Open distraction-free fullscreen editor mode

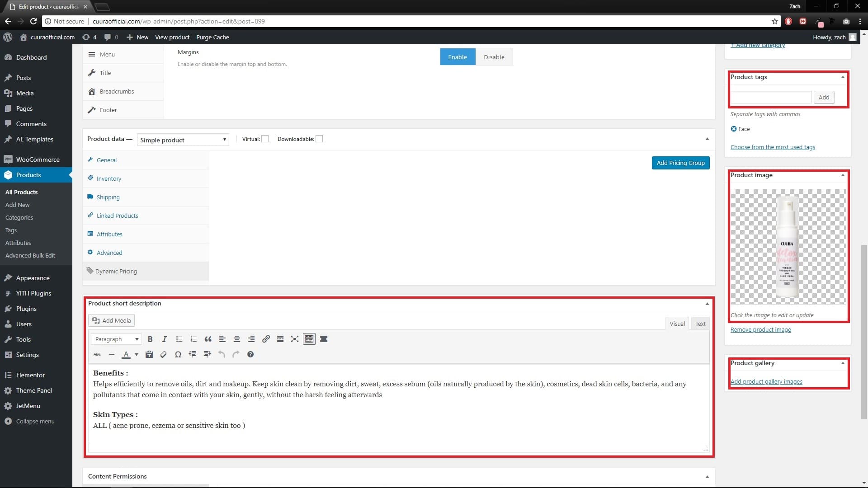tap(295, 339)
